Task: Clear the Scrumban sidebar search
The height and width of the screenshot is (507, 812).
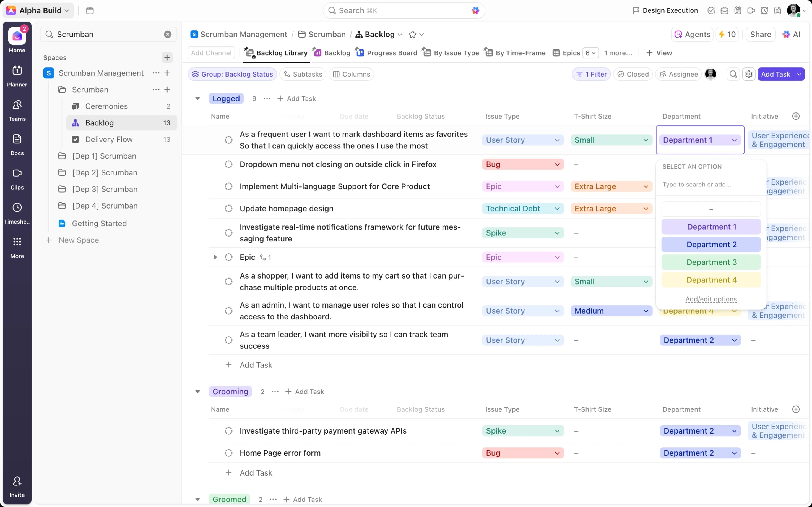Action: pyautogui.click(x=167, y=34)
